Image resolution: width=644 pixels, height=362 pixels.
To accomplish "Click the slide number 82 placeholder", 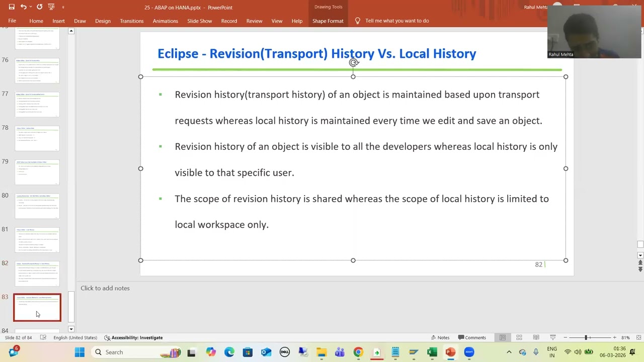I will click(x=538, y=264).
